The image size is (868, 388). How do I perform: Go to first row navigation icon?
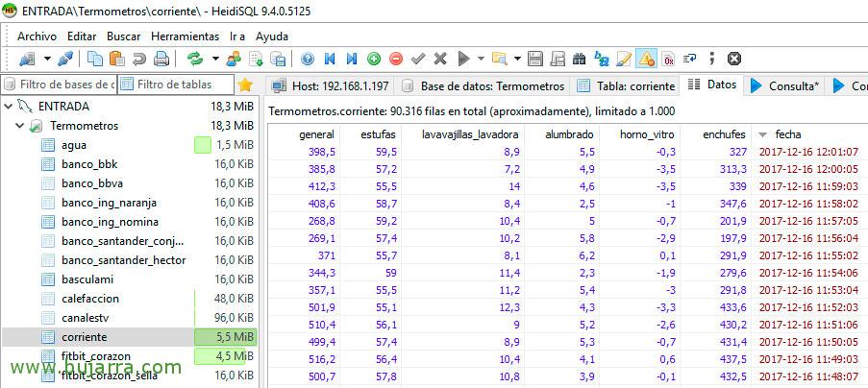click(x=330, y=59)
